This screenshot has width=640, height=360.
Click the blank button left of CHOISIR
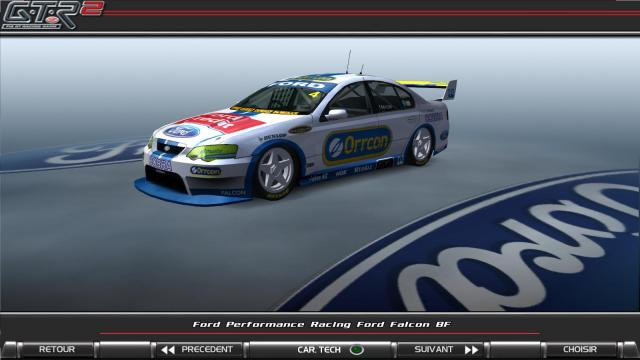pyautogui.click(x=516, y=349)
